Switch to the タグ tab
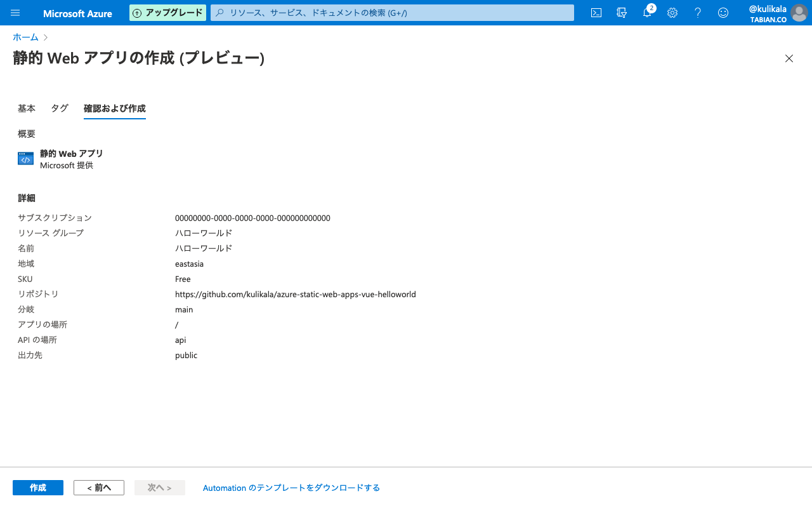 (x=60, y=109)
